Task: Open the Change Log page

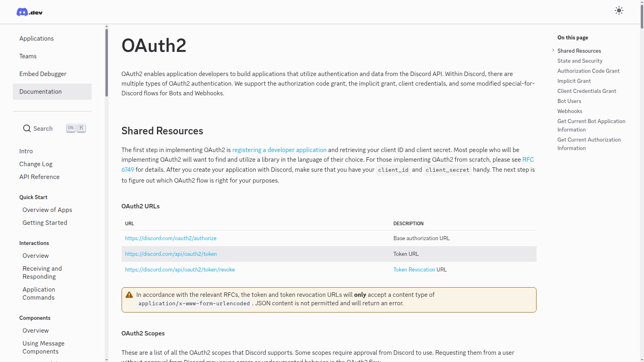Action: pyautogui.click(x=36, y=164)
